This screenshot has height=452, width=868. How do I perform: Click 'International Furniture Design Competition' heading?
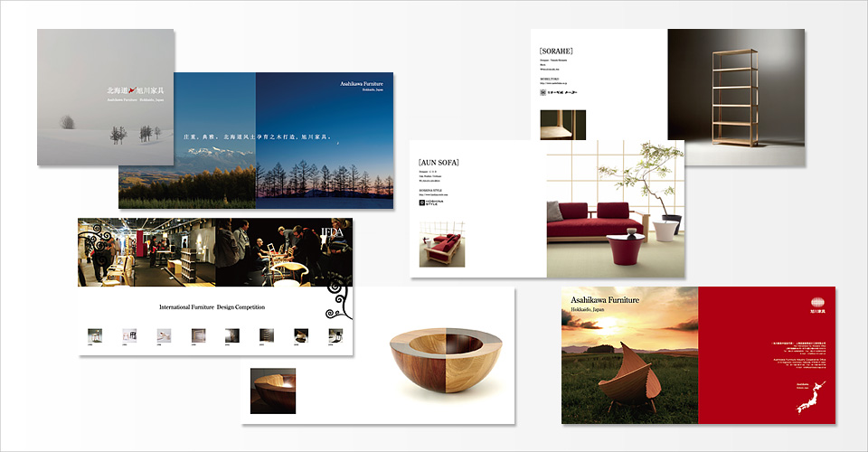tap(212, 307)
